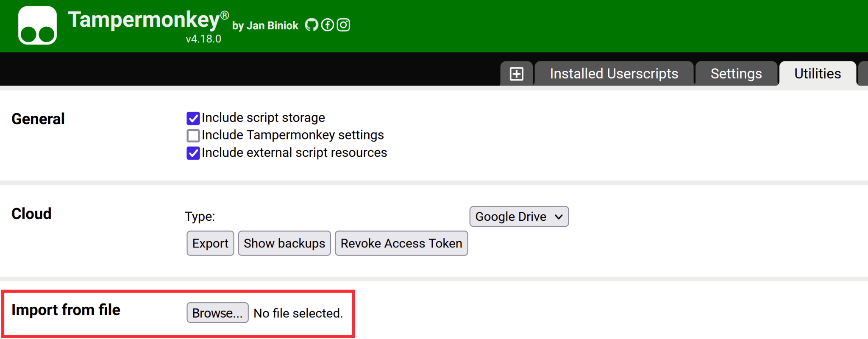
Task: Click the 'Import from file' heading
Action: (x=66, y=310)
